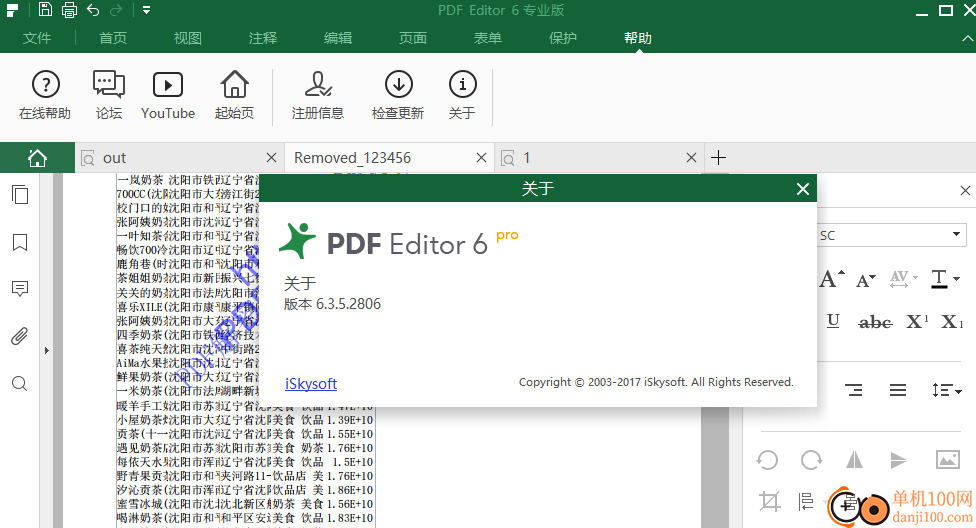Toggle underline formatting
The height and width of the screenshot is (528, 976).
click(x=833, y=321)
